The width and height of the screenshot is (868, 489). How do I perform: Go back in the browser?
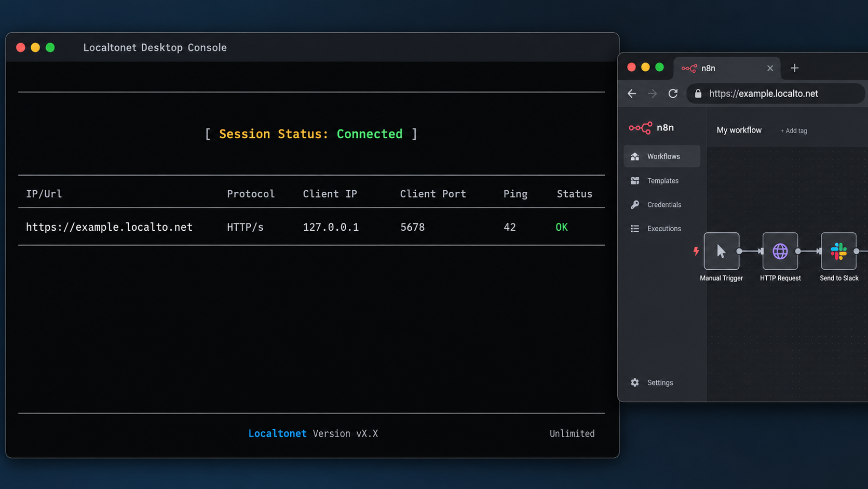(x=632, y=94)
